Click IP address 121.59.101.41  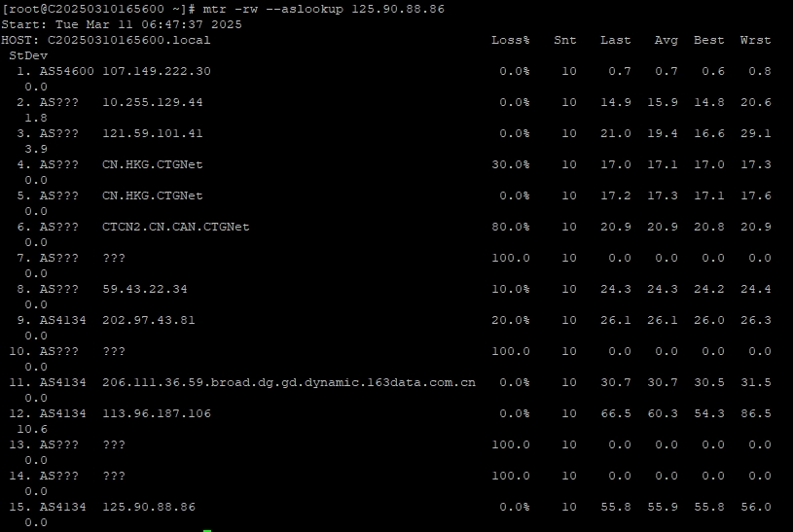pos(152,133)
